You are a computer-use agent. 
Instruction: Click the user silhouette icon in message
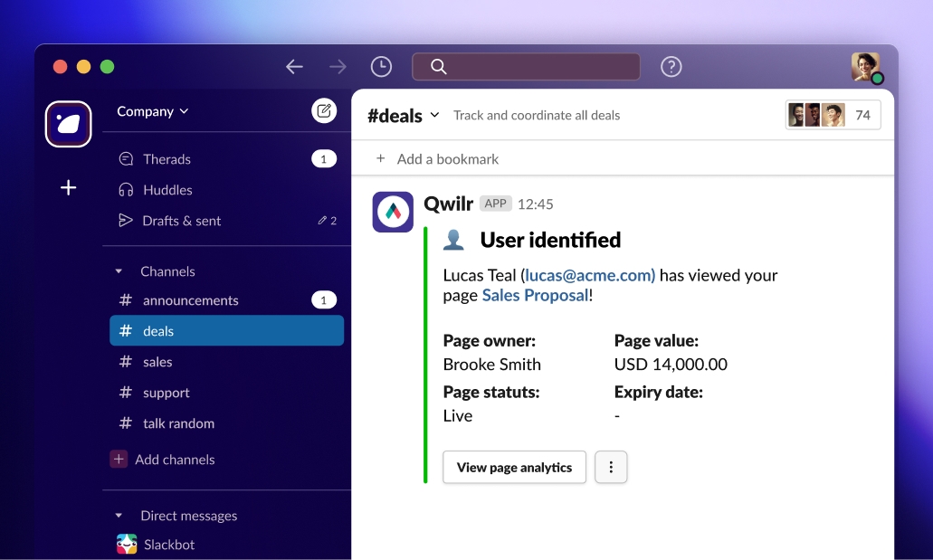coord(453,240)
